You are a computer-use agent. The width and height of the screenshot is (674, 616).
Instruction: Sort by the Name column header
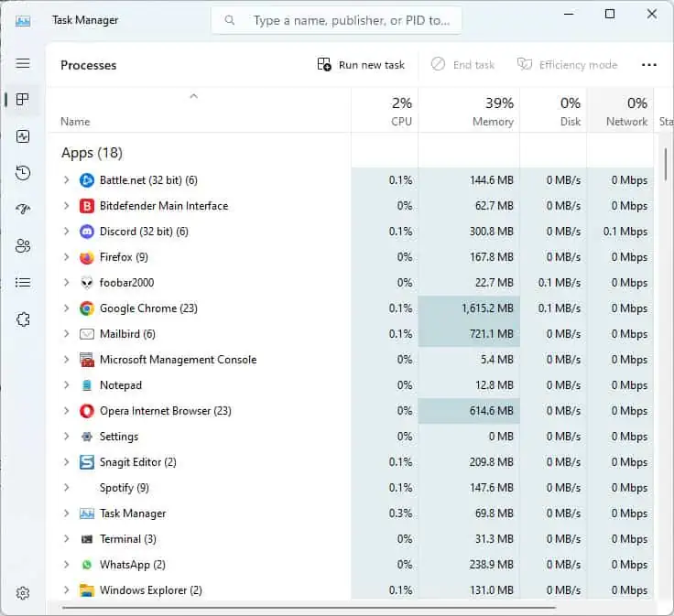(199, 111)
